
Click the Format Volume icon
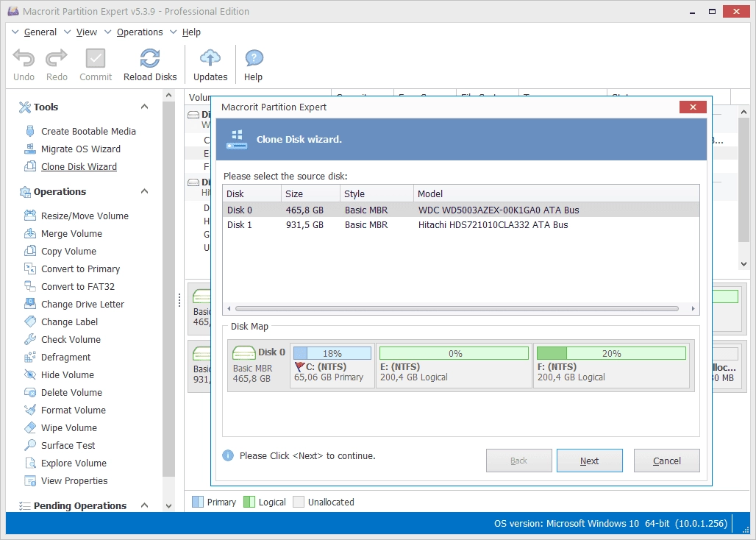click(30, 410)
